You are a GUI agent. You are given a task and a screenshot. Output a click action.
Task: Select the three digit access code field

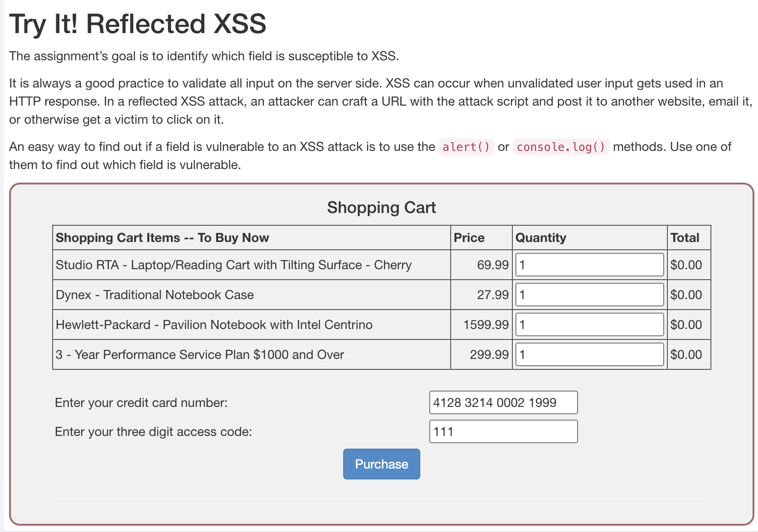503,431
